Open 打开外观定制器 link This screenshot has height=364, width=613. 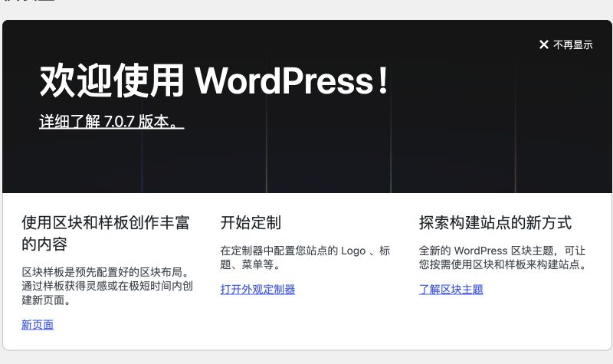[257, 290]
